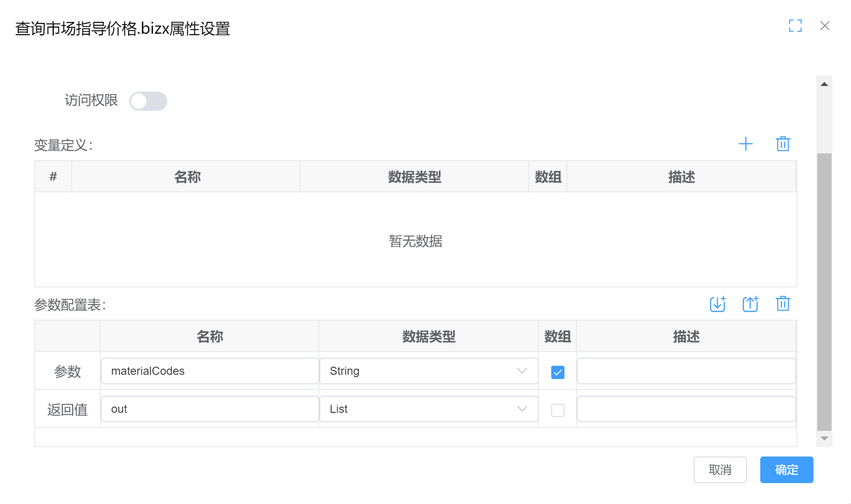Image resolution: width=851 pixels, height=504 pixels.
Task: Toggle the 访问权限 switch
Action: coord(148,101)
